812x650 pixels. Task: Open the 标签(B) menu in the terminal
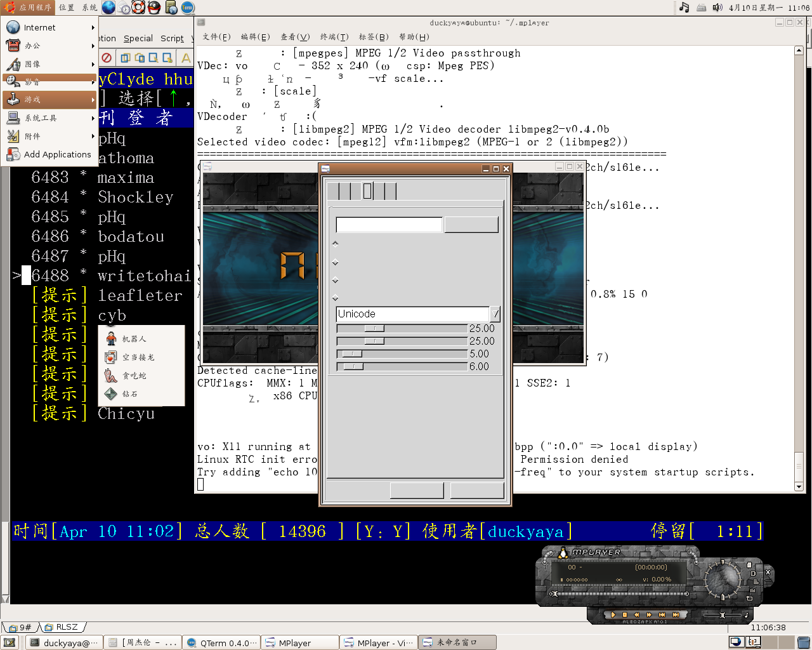coord(374,37)
